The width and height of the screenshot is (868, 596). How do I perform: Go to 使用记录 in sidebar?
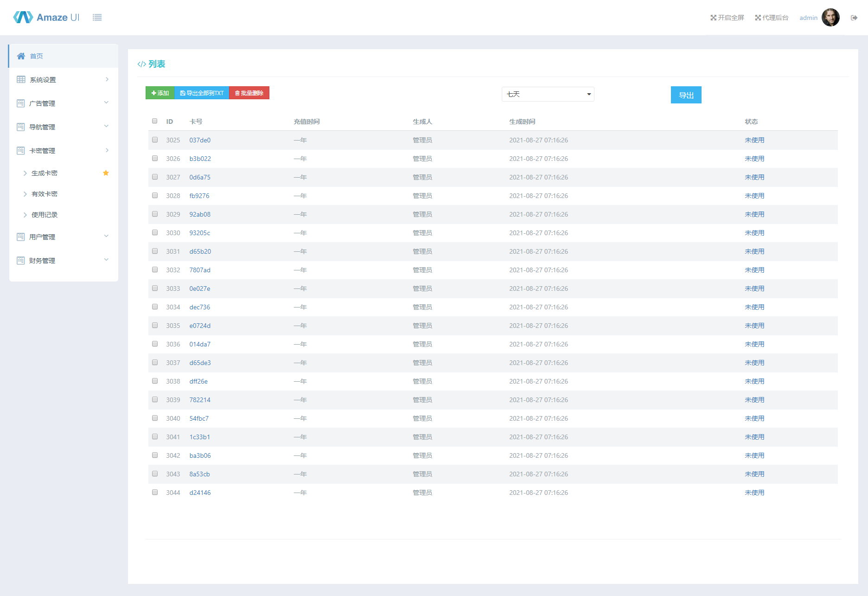pyautogui.click(x=45, y=215)
